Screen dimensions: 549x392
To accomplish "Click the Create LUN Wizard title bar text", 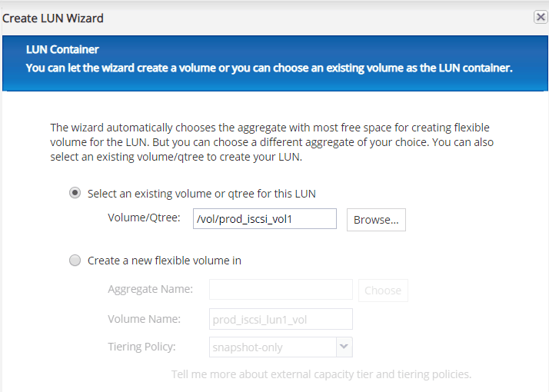I will click(x=53, y=18).
